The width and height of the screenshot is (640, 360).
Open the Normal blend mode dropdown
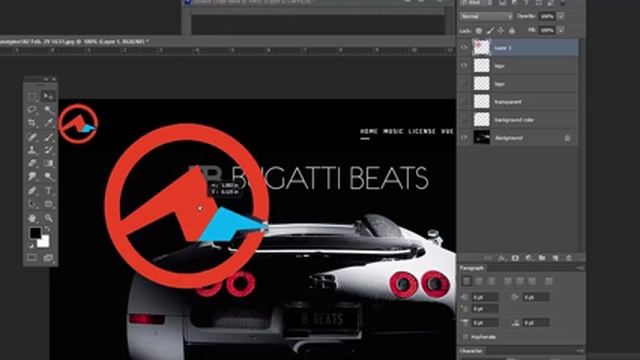click(x=486, y=16)
